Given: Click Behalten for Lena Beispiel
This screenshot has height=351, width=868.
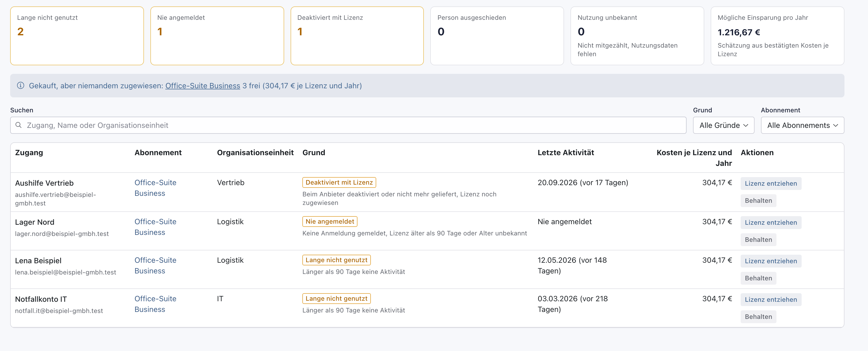Looking at the screenshot, I should [758, 278].
